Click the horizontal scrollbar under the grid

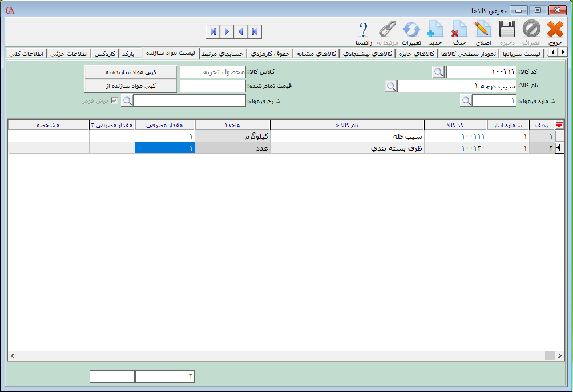pos(285,356)
